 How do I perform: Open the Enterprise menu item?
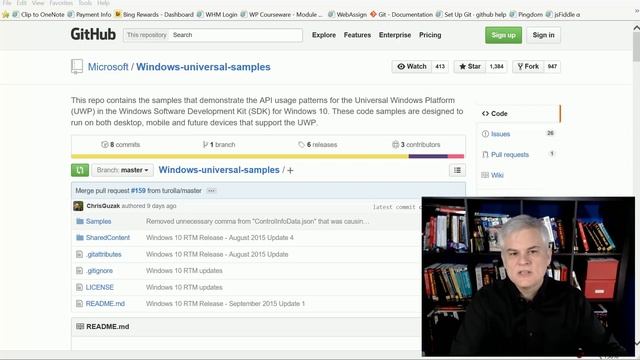tap(395, 35)
